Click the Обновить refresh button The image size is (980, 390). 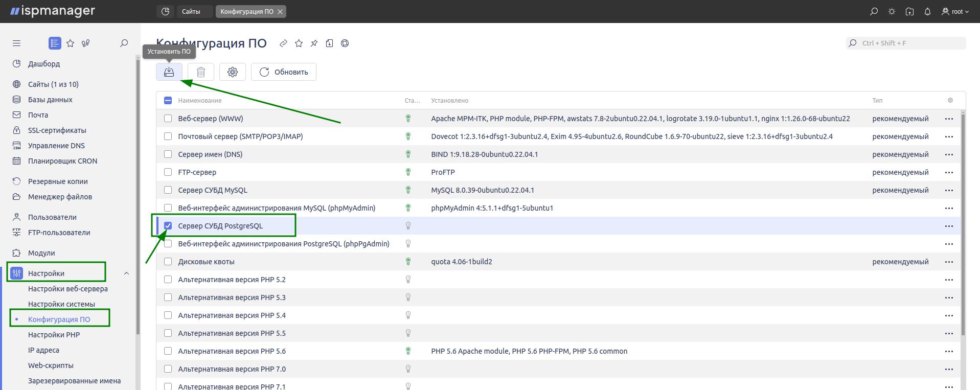coord(284,72)
